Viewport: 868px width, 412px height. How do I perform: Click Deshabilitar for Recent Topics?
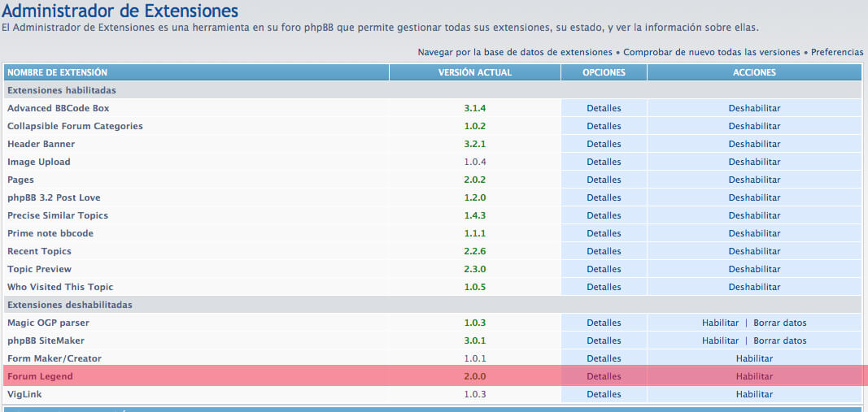754,251
